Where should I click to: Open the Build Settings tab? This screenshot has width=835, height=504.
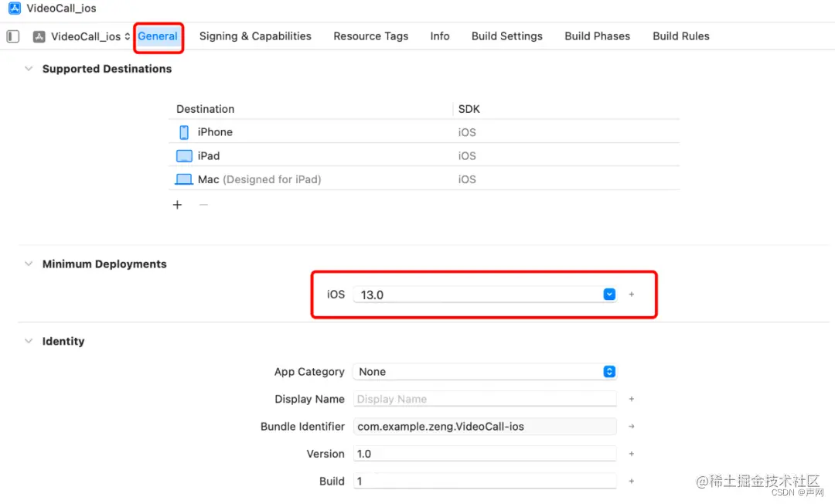click(507, 36)
